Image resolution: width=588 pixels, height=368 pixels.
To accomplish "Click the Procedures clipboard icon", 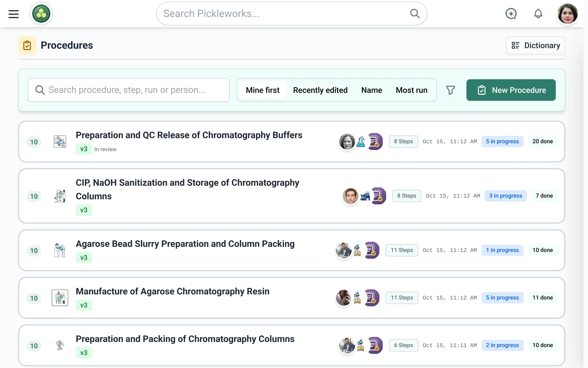I will click(27, 45).
